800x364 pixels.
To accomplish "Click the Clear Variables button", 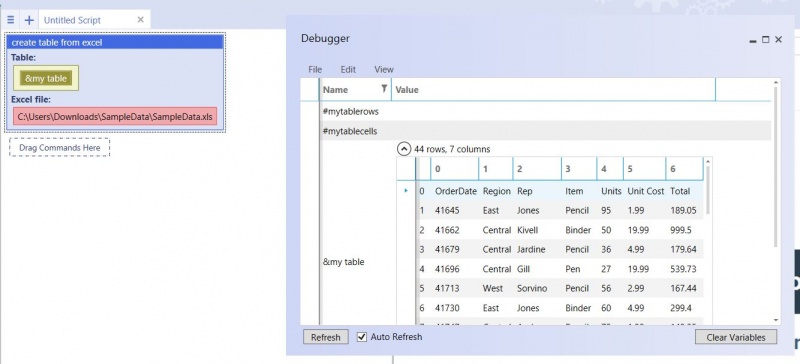I will (736, 337).
